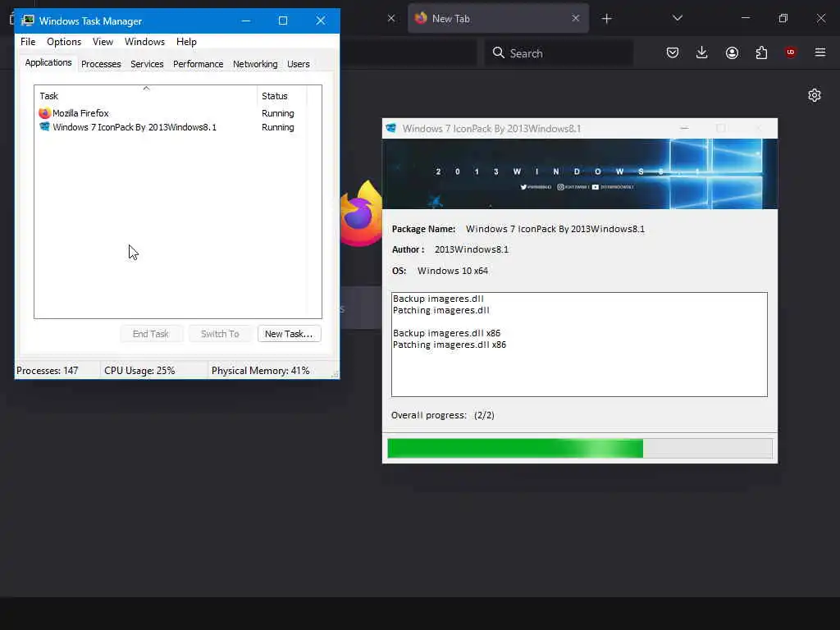Click the Mozilla Firefox task row icon

[x=44, y=113]
